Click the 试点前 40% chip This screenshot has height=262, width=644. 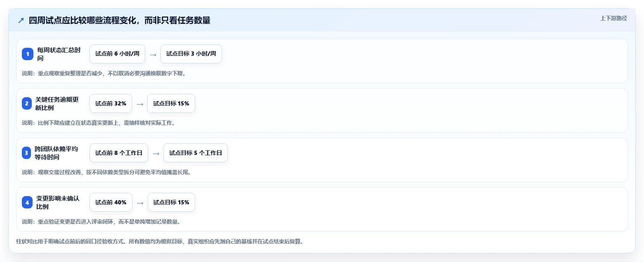[x=111, y=202]
